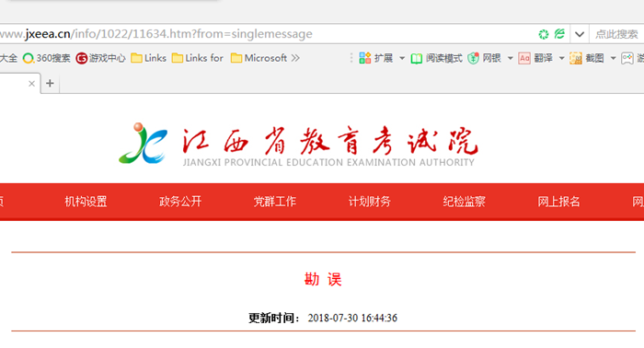This screenshot has width=644, height=348.
Task: Open a new tab with plus button
Action: [50, 84]
